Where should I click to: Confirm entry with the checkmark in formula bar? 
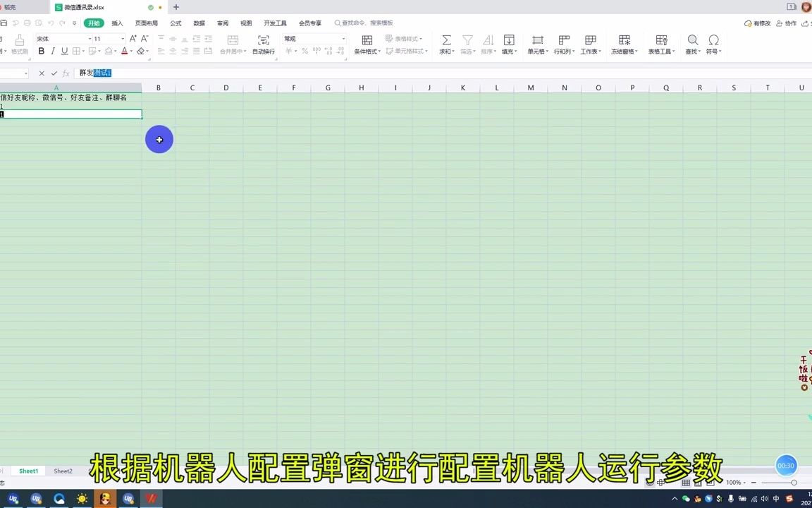pos(53,73)
